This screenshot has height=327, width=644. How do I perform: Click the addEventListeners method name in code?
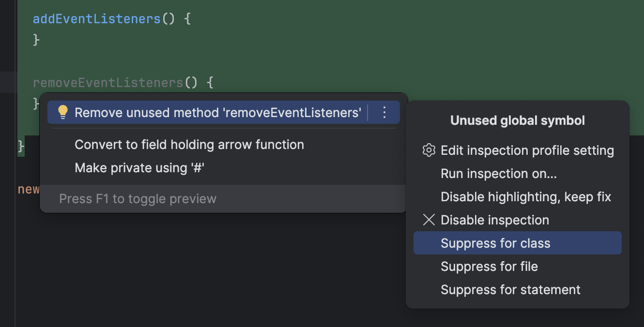(x=95, y=18)
